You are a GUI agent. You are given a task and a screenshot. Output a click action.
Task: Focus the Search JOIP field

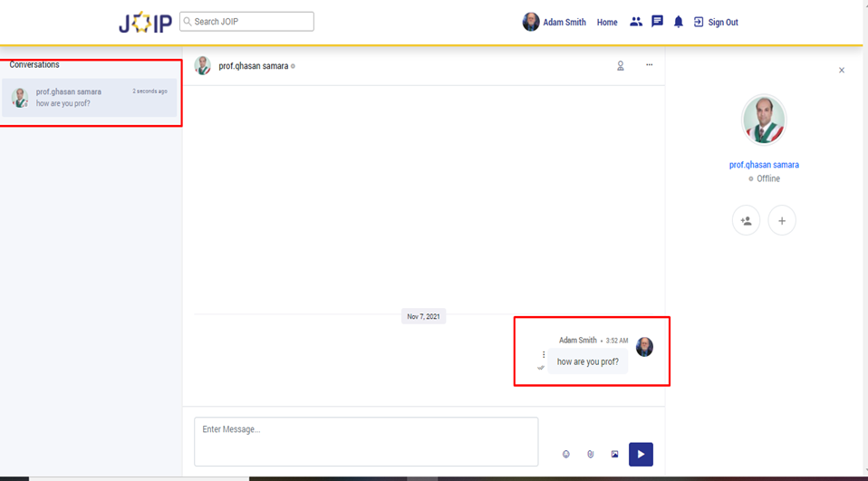246,22
